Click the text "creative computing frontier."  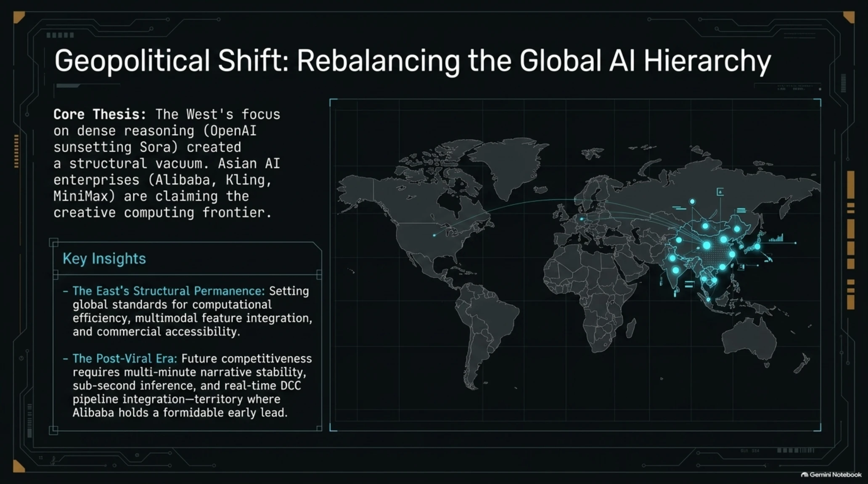pos(162,213)
